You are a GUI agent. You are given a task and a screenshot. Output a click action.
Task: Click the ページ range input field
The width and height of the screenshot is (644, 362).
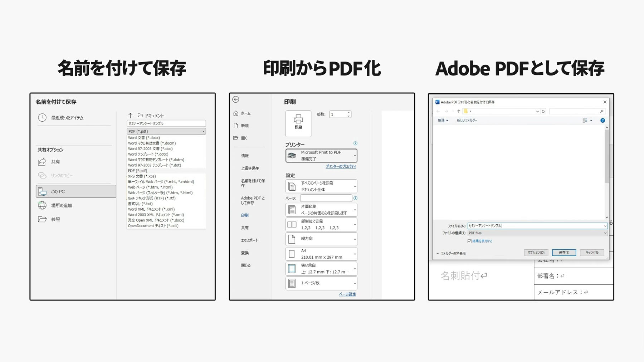click(x=326, y=198)
